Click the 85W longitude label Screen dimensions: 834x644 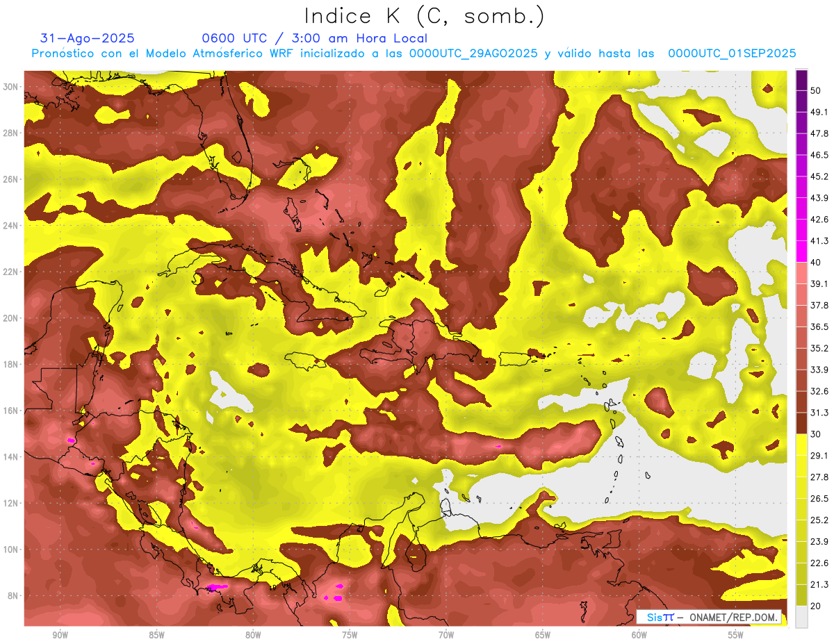click(156, 635)
